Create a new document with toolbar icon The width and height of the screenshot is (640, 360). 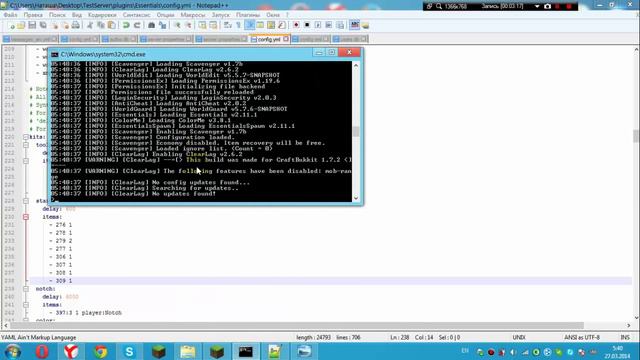click(11, 25)
